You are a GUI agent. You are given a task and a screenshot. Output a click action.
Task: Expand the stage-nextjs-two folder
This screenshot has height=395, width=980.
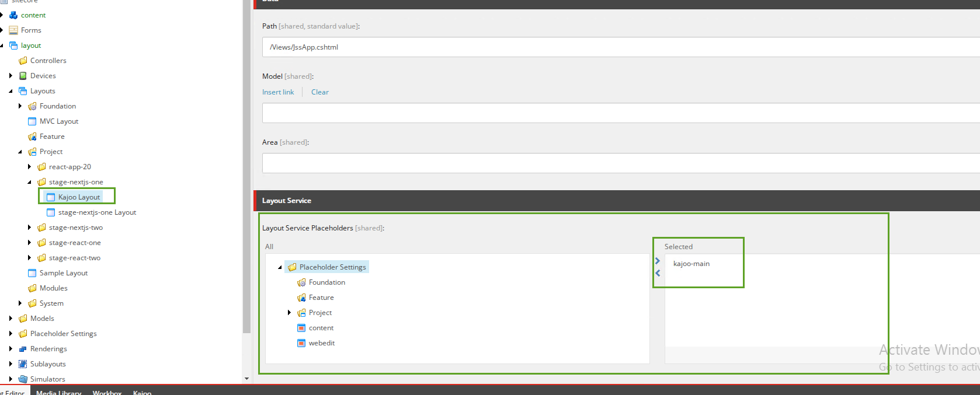(30, 228)
